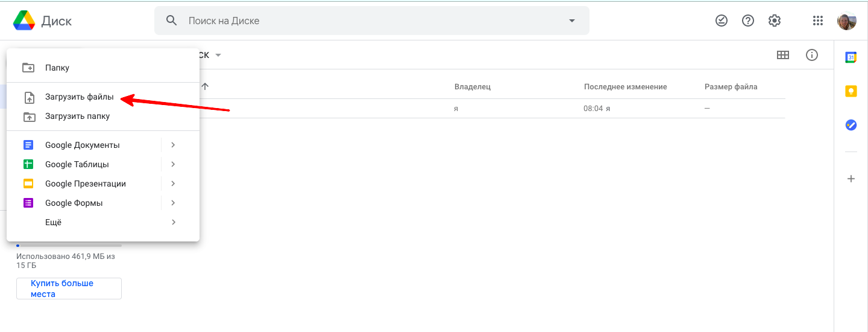Get add-ons with plus icon

(x=851, y=179)
